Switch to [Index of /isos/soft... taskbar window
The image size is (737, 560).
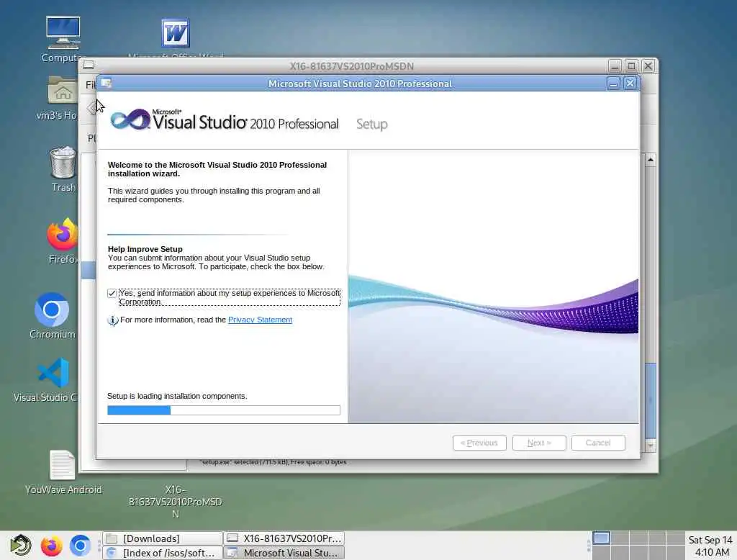click(163, 553)
